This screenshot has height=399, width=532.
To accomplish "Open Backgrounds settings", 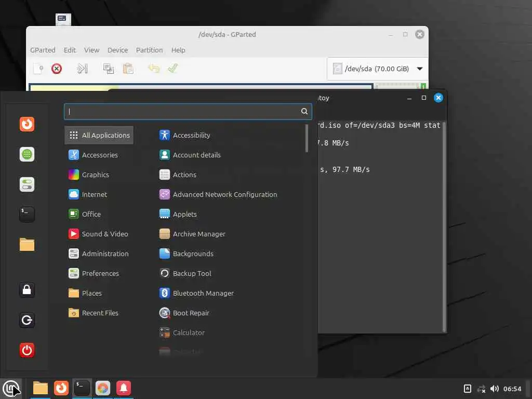I will pyautogui.click(x=187, y=254).
